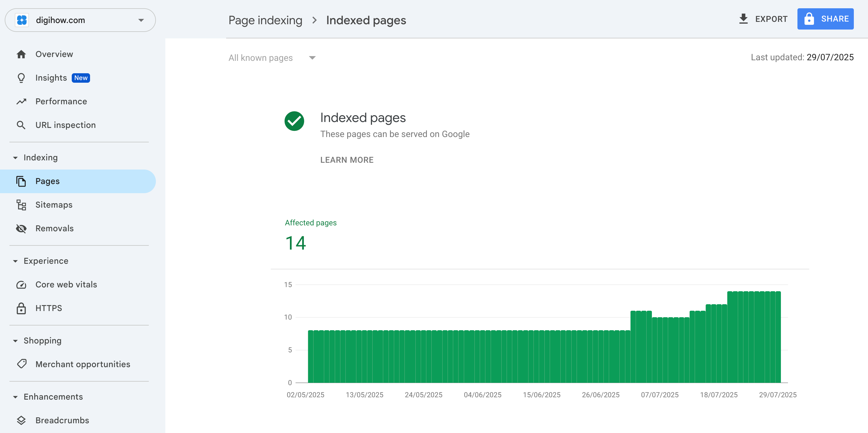Open the HTTPS report
Viewport: 868px width, 433px height.
[78, 309]
